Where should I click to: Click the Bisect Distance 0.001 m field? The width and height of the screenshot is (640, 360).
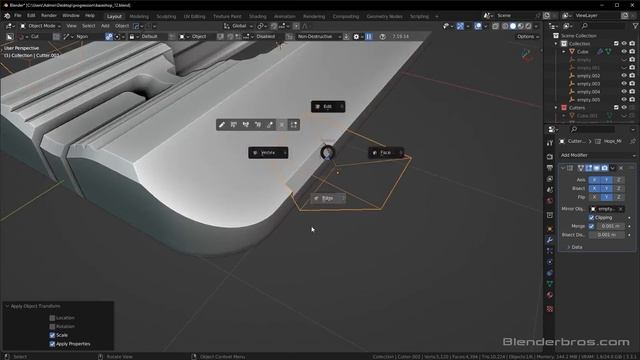point(607,235)
